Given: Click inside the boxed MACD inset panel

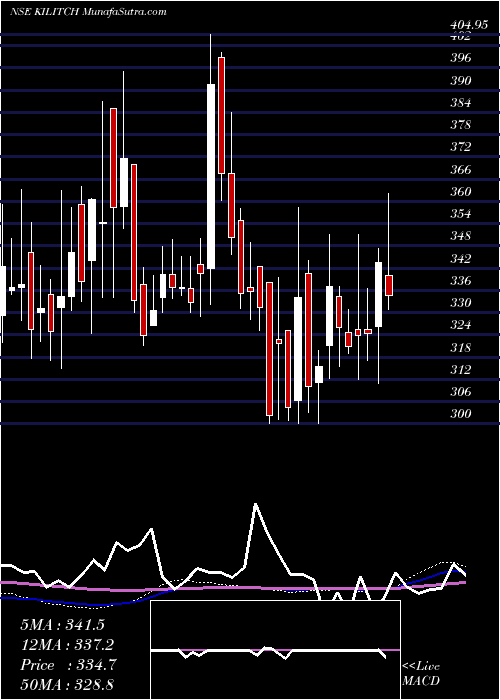Looking at the screenshot, I should (275, 650).
